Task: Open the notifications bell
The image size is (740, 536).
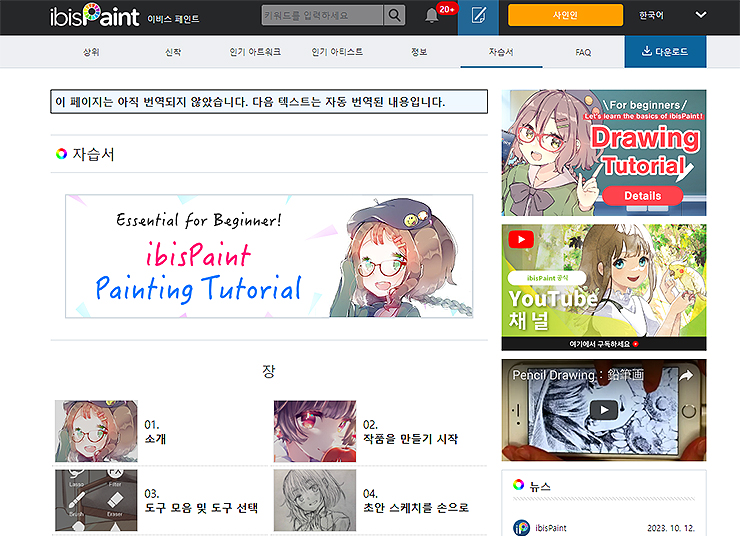Action: (431, 16)
